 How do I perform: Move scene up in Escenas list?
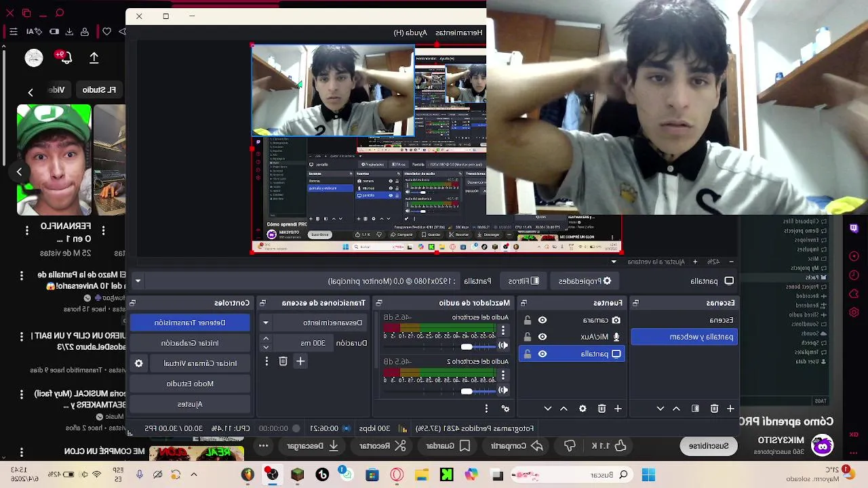676,409
